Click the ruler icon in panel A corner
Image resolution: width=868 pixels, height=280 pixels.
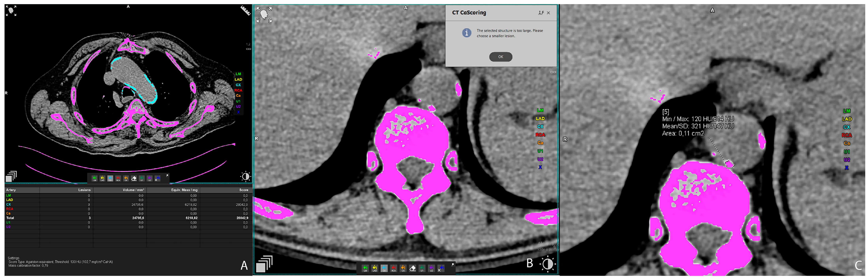point(245,10)
